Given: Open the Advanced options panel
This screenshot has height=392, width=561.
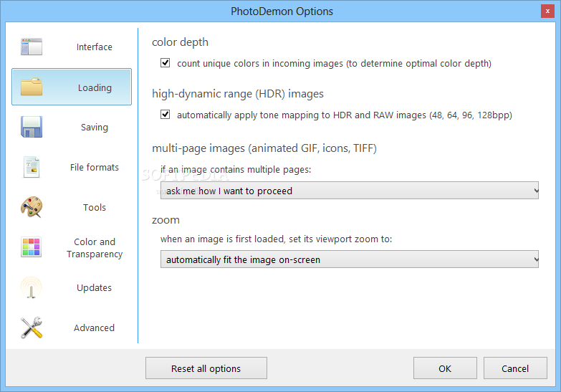Looking at the screenshot, I should click(x=72, y=328).
